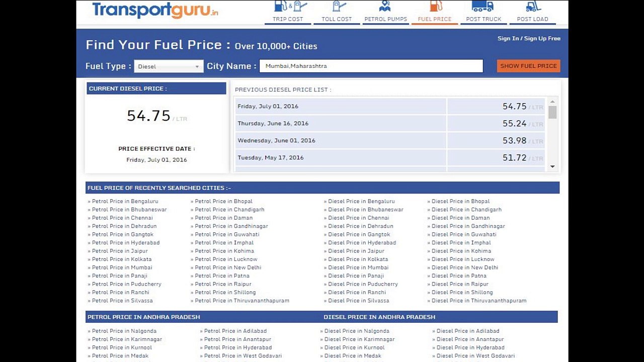Viewport: 644px width, 362px height.
Task: Open Petrol Price in Guwahati link
Action: [x=227, y=234]
